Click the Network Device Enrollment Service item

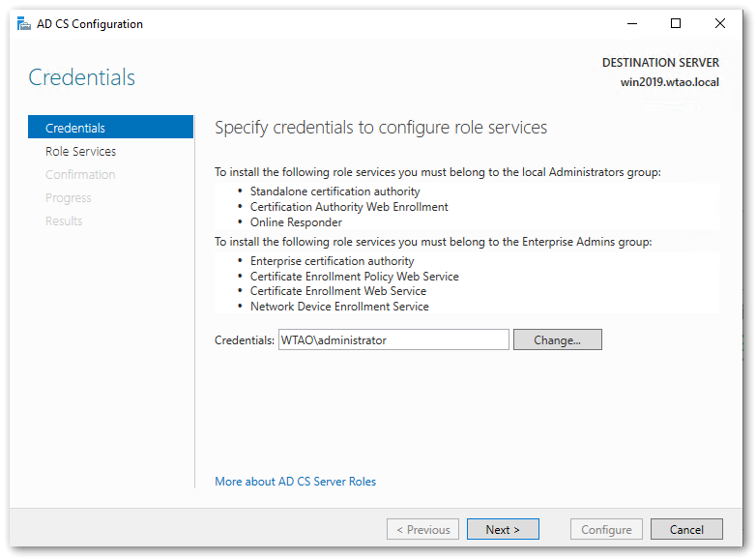tap(339, 307)
